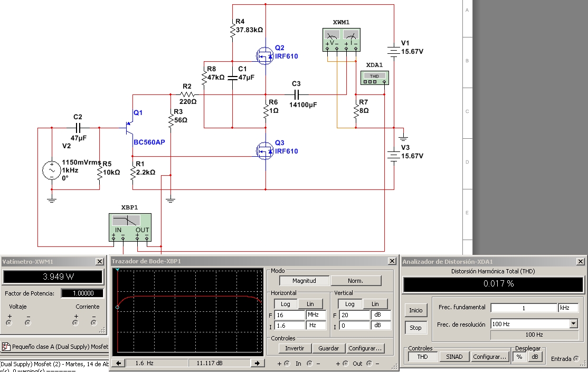Display distortion result in percent
588x372 pixels.
[x=519, y=357]
